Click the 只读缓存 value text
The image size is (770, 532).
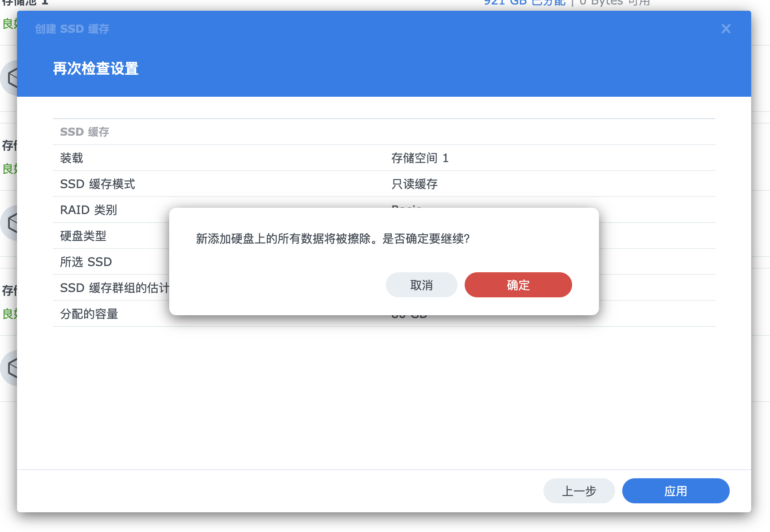pos(414,184)
